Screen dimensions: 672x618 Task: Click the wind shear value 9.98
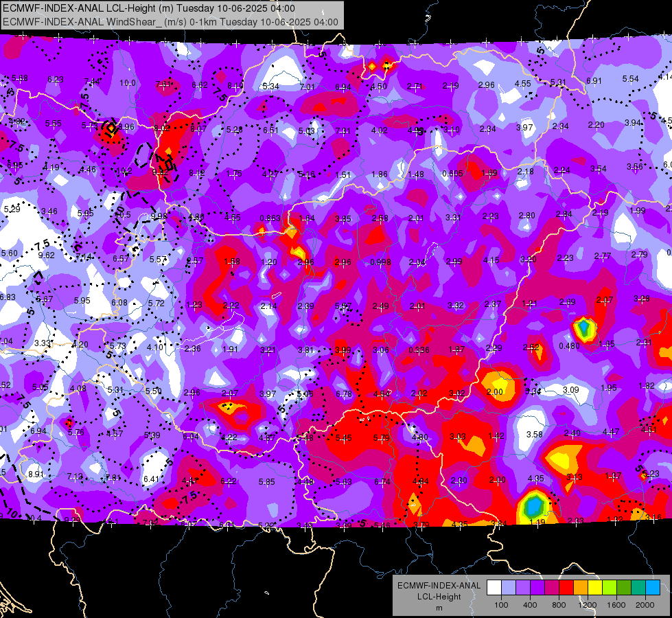pyautogui.click(x=159, y=216)
